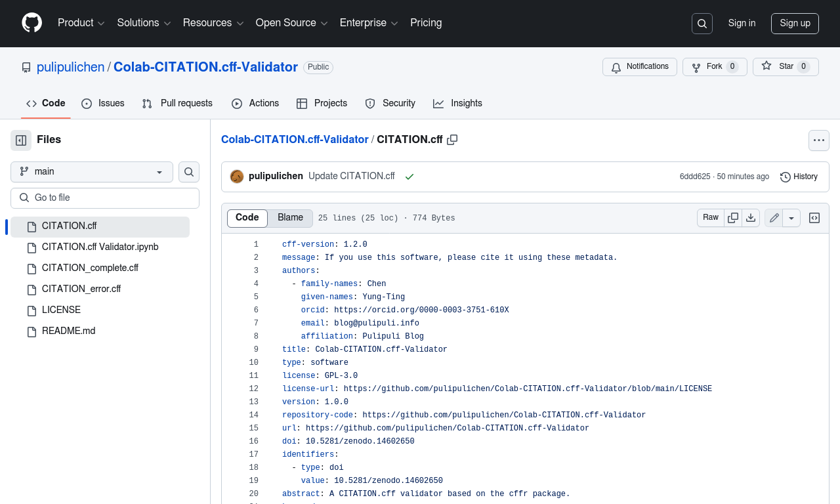Viewport: 840px width, 504px height.
Task: Expand the Enterprise menu
Action: (369, 23)
